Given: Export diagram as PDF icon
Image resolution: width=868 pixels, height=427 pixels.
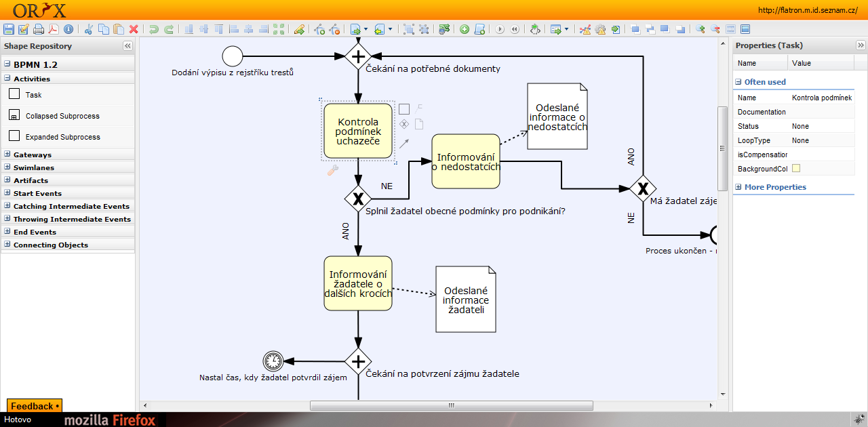Looking at the screenshot, I should tap(54, 29).
